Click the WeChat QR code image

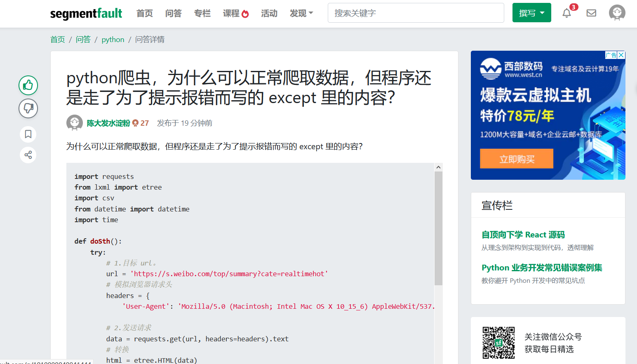pyautogui.click(x=498, y=343)
